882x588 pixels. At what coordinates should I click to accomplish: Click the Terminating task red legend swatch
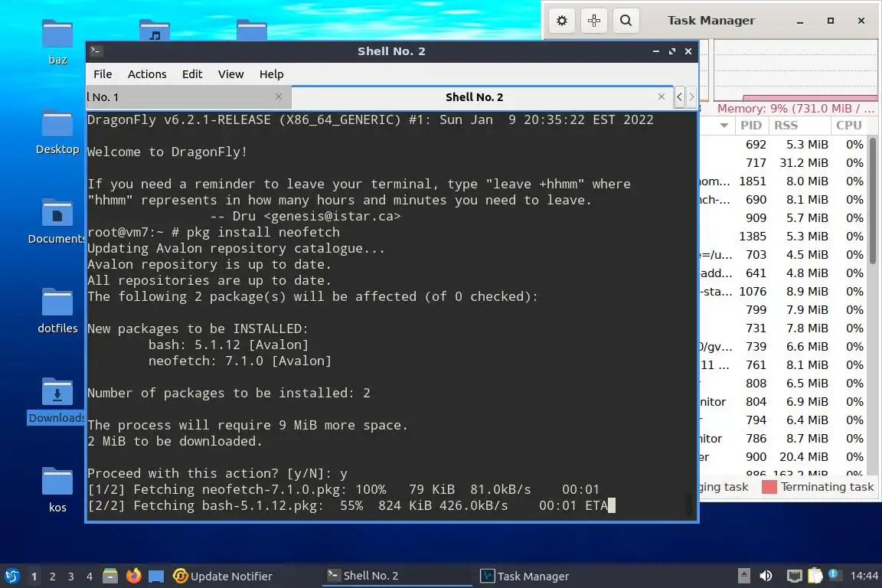click(769, 487)
